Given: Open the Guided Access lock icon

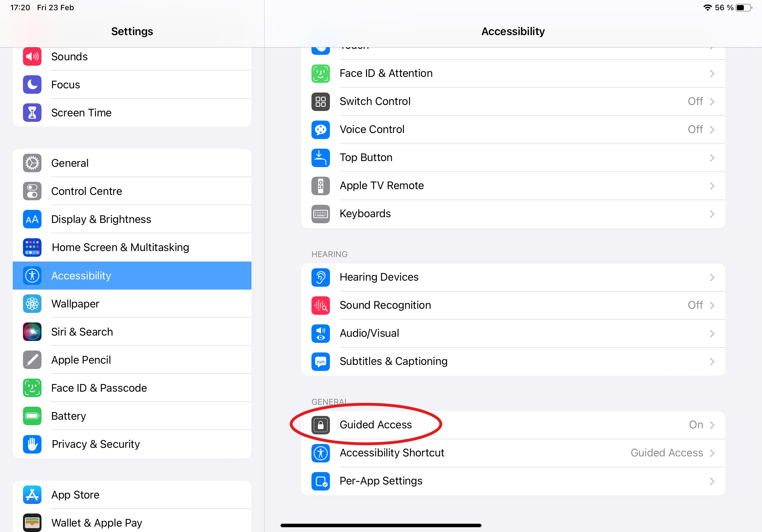Looking at the screenshot, I should [x=321, y=425].
